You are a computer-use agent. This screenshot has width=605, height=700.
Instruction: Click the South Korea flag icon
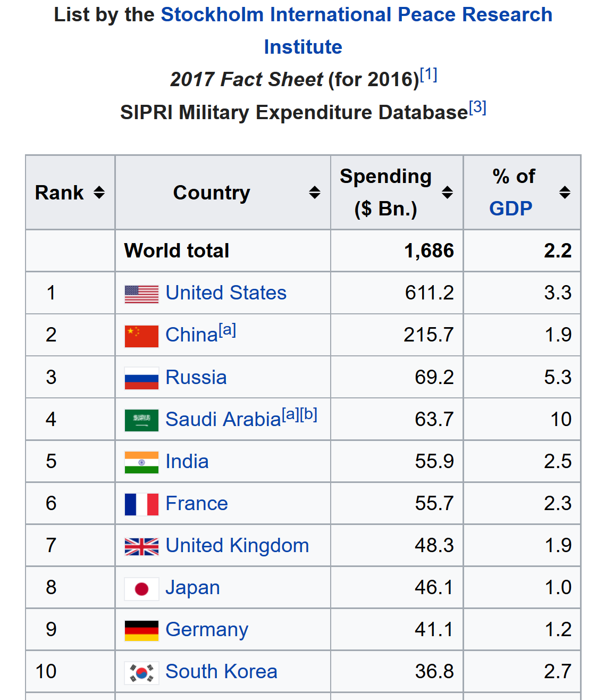[x=141, y=673]
